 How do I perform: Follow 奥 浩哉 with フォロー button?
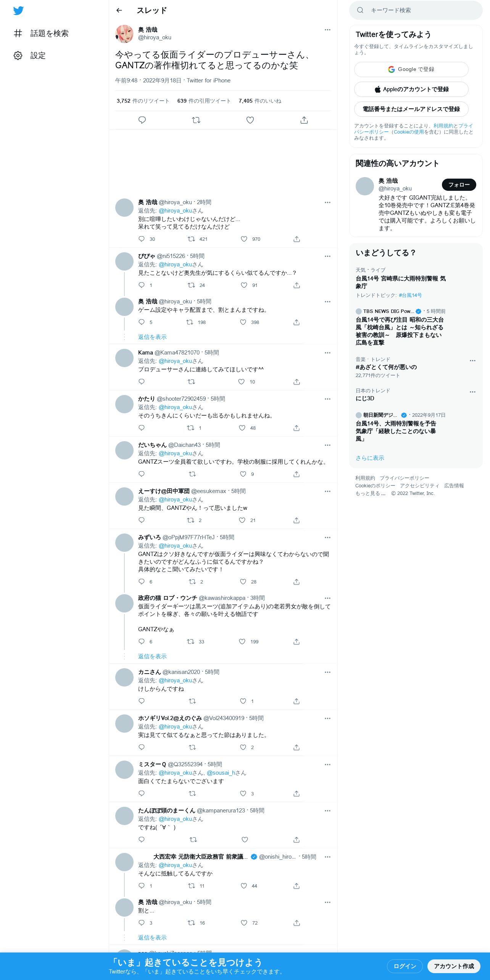click(459, 185)
